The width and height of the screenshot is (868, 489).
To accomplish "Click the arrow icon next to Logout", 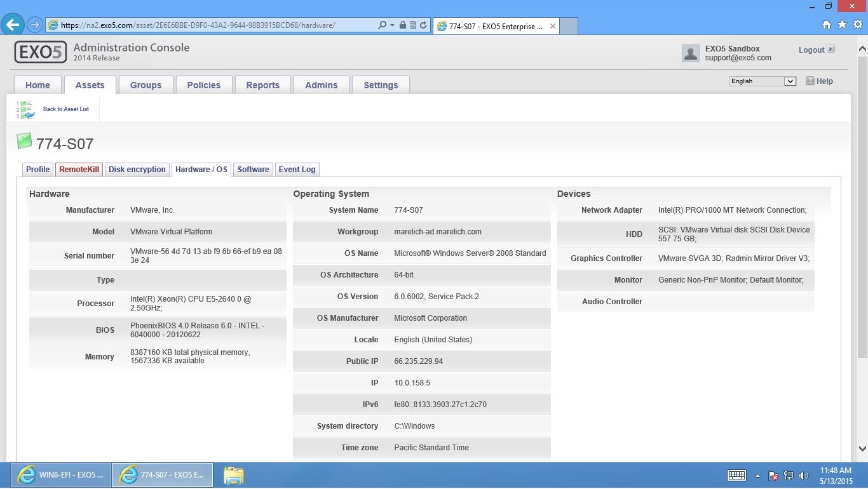I will (831, 49).
